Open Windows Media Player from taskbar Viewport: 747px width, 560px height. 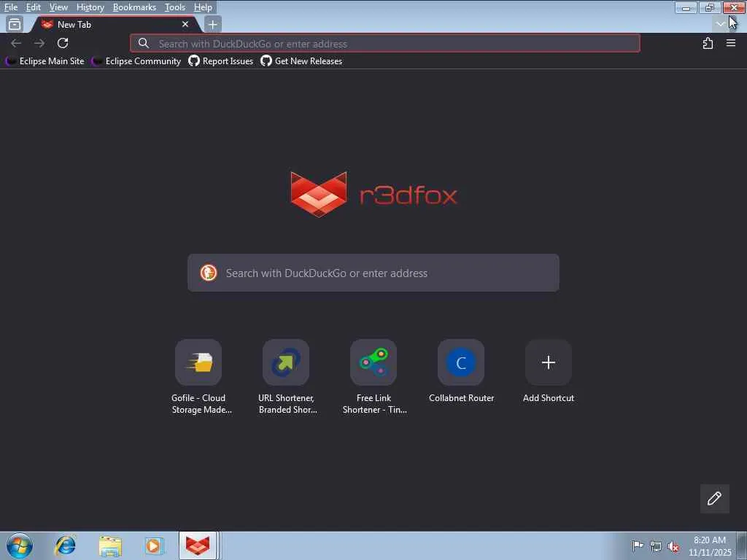[154, 545]
